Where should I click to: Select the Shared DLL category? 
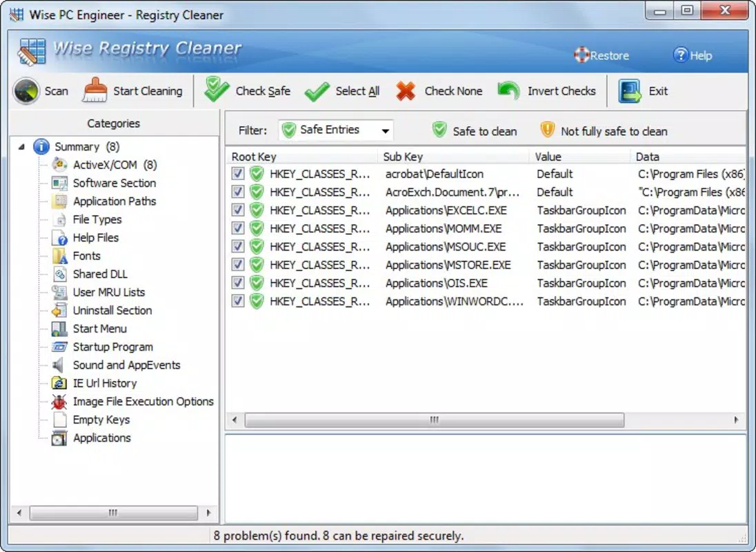(x=100, y=274)
